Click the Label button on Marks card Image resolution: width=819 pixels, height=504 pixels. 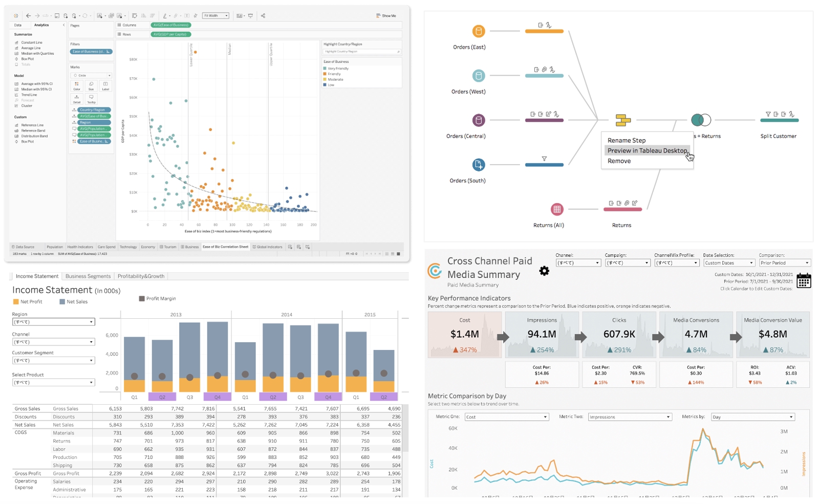105,85
